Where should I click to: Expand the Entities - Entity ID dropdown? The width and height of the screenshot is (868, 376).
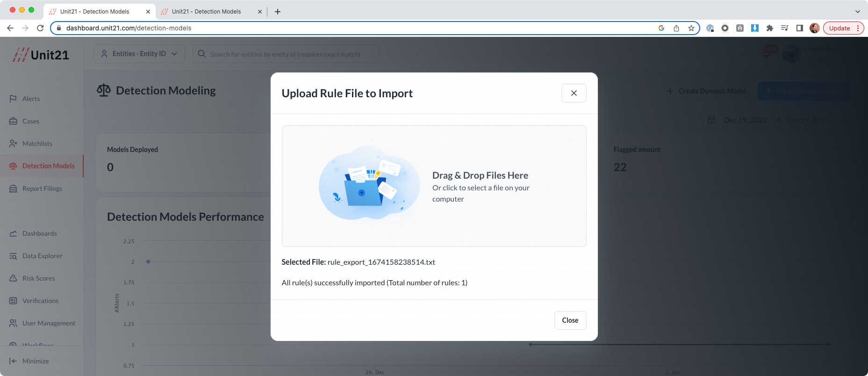coord(139,54)
